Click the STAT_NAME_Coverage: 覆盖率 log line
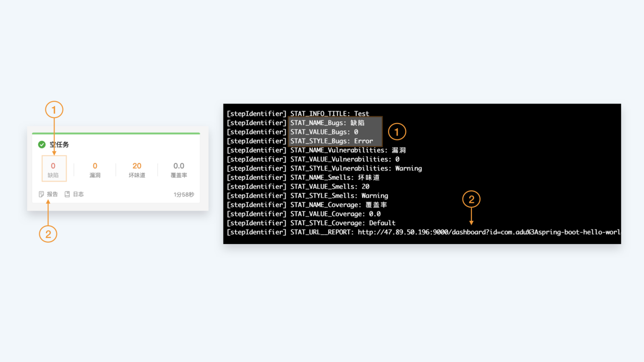 [307, 205]
